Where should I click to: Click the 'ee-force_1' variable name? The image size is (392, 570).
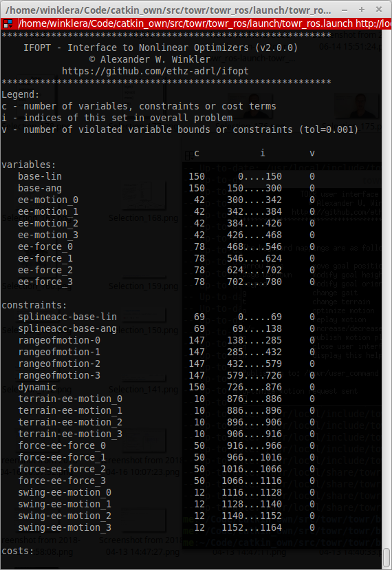tap(45, 258)
